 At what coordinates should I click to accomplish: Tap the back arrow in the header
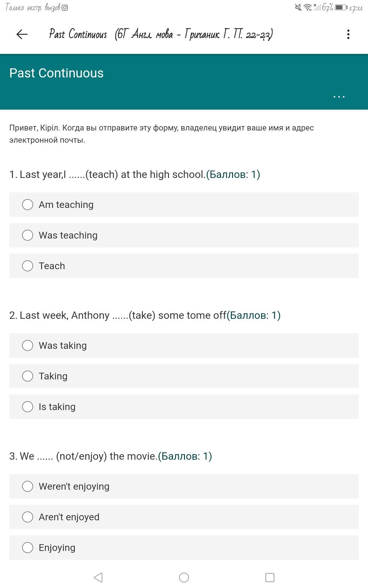[x=22, y=34]
